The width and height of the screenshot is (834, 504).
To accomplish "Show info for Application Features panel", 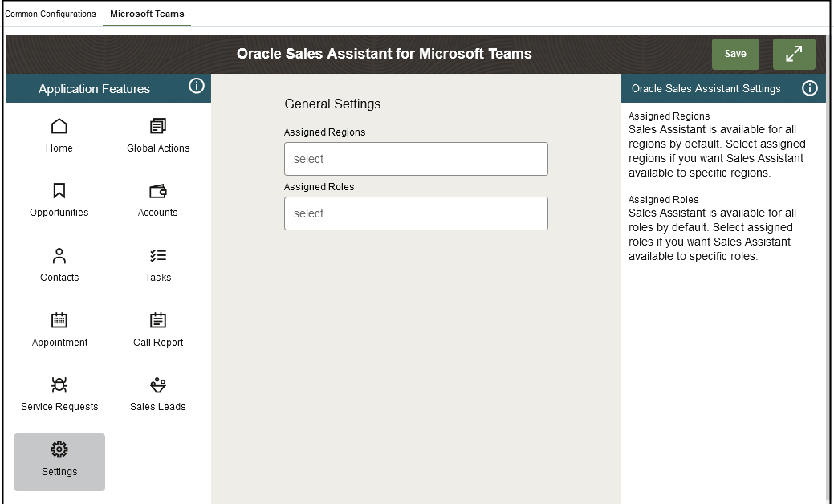I will coord(197,86).
